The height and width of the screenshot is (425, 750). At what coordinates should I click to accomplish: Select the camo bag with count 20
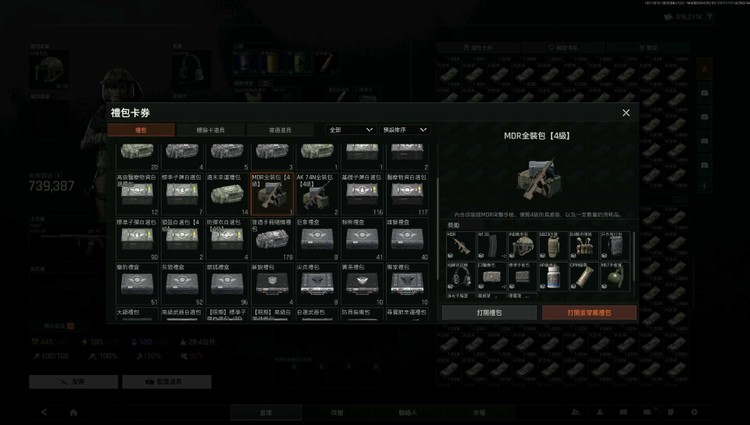137,157
